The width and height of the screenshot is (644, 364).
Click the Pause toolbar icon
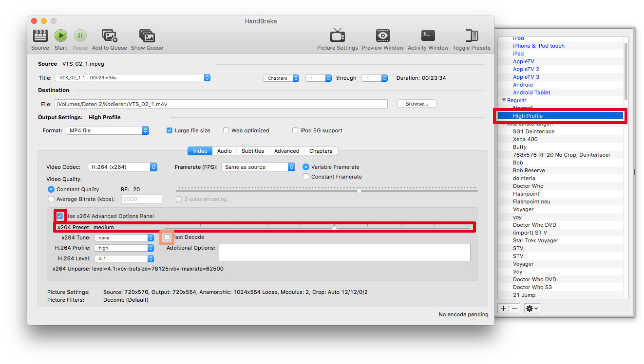80,36
